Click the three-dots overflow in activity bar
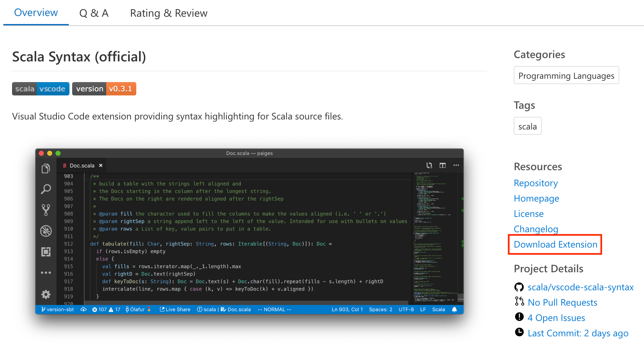This screenshot has width=644, height=347. click(x=46, y=273)
